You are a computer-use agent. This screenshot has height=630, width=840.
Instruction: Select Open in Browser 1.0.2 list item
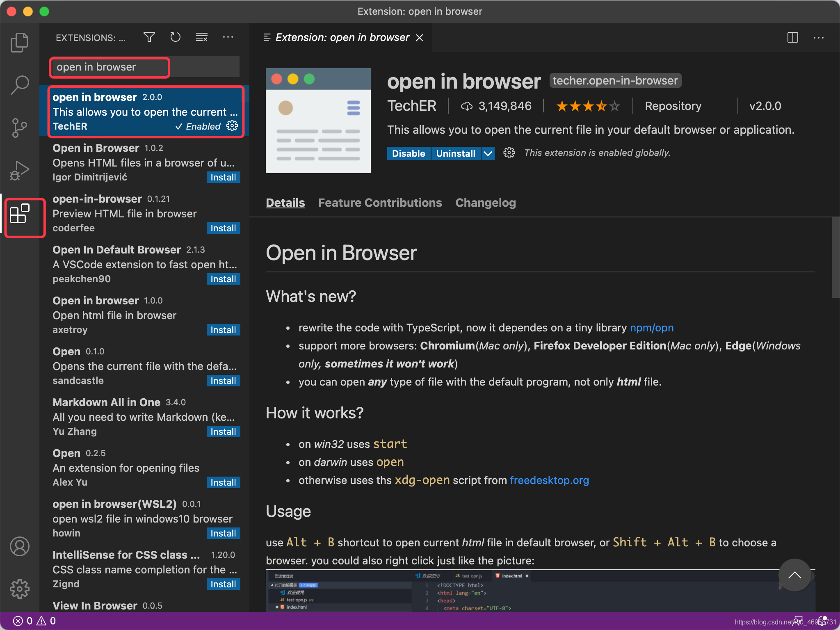[144, 162]
